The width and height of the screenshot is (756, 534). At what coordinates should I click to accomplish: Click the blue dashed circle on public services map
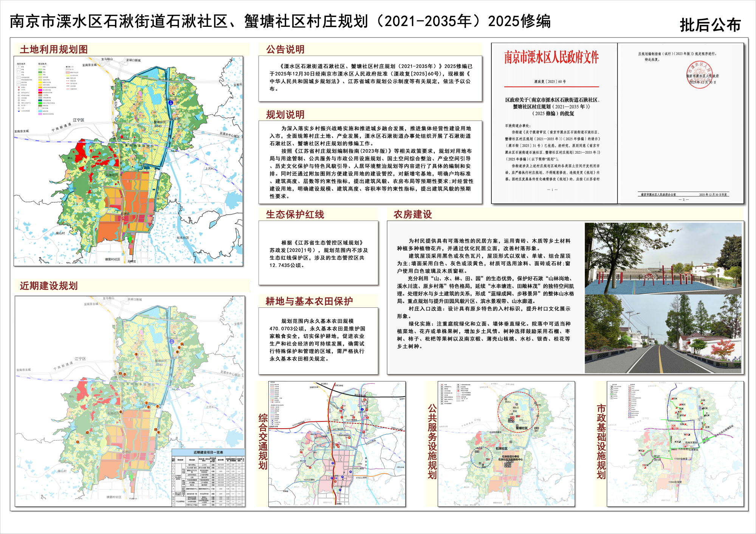coord(482,458)
